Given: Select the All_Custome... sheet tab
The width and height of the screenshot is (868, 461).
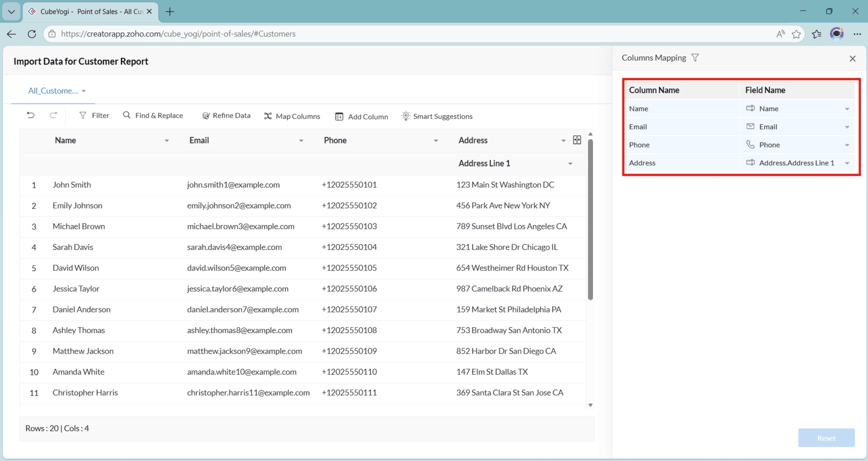Looking at the screenshot, I should point(53,91).
